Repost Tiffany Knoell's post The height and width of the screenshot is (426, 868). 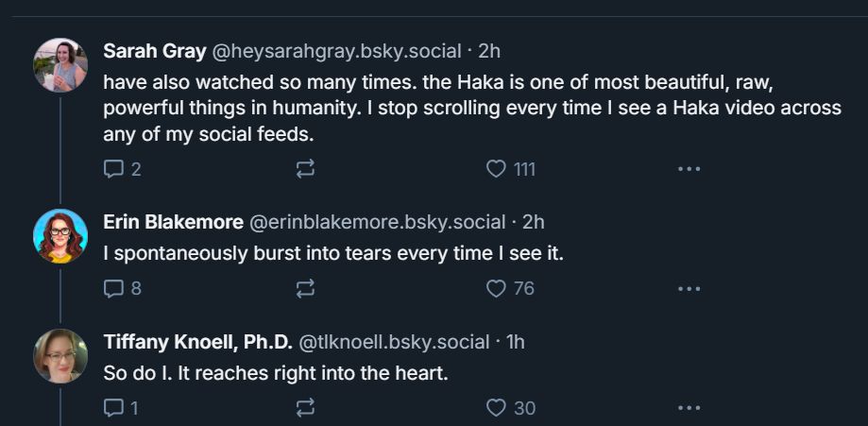305,408
